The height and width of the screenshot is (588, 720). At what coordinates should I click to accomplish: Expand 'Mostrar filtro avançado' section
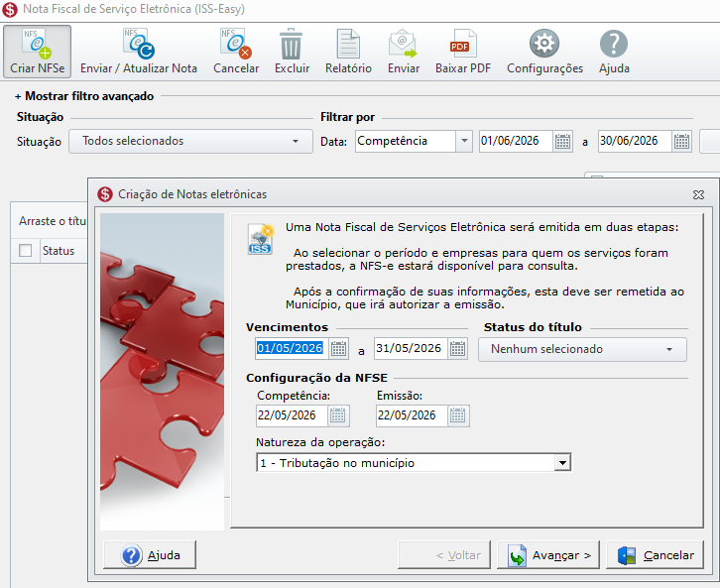84,96
